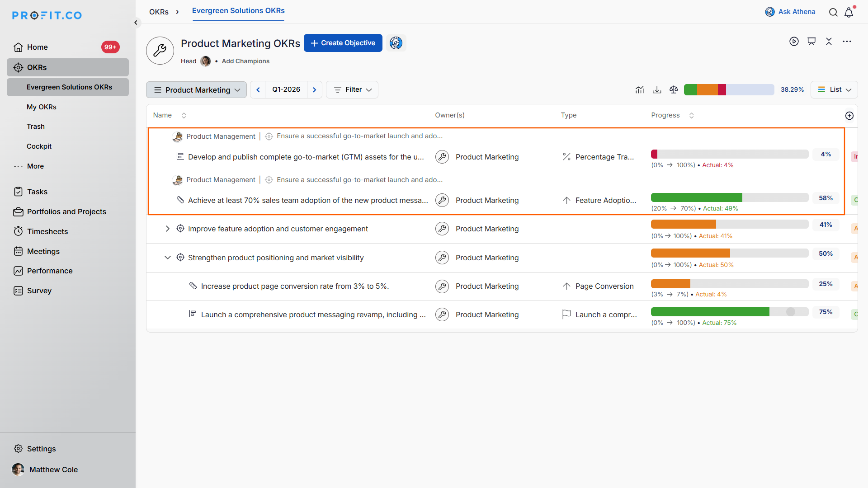Click the 58% progress percentage badge
The height and width of the screenshot is (488, 868).
tap(826, 198)
